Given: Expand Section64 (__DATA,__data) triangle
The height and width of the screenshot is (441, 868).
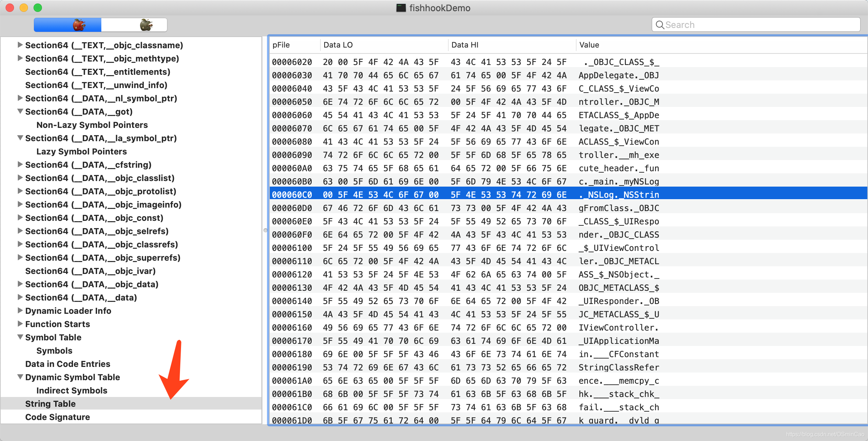Looking at the screenshot, I should pyautogui.click(x=20, y=297).
